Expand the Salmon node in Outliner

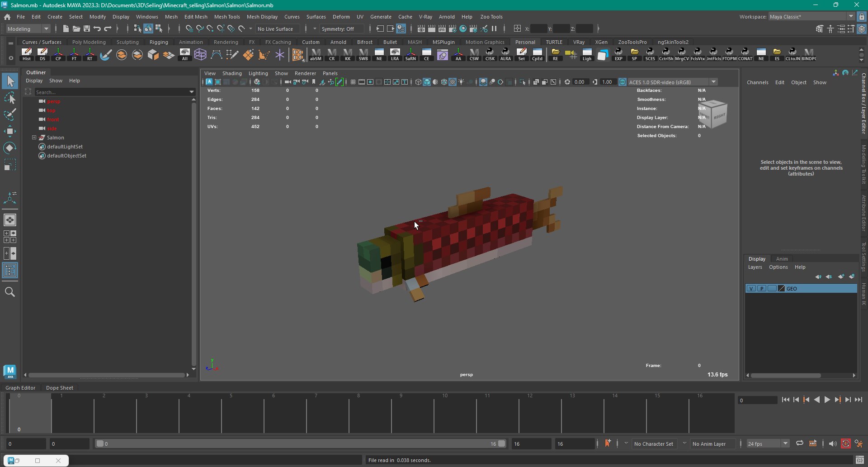(x=34, y=138)
